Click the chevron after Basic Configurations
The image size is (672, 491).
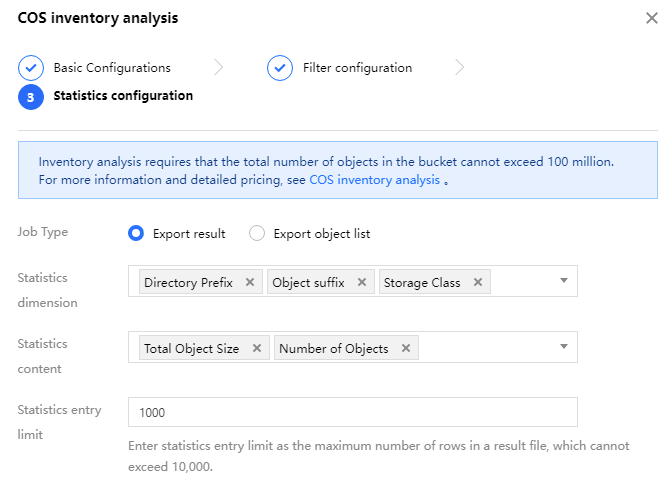click(x=219, y=68)
